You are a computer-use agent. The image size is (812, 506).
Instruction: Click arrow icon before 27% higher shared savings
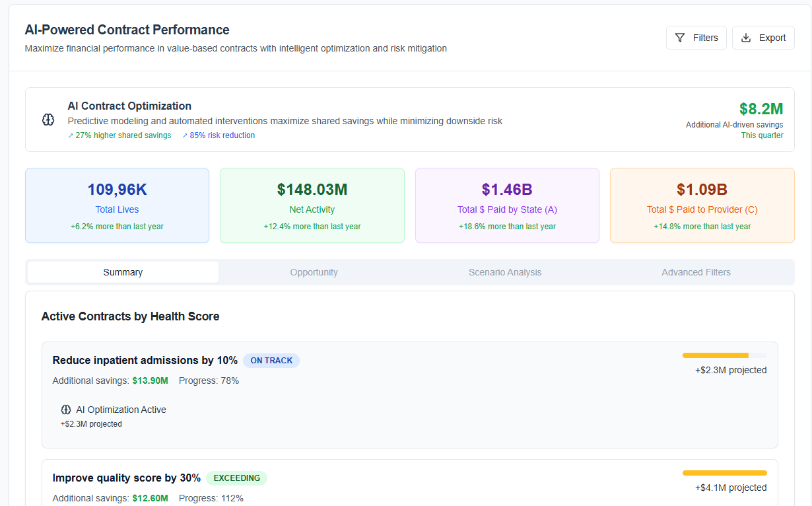coord(71,135)
